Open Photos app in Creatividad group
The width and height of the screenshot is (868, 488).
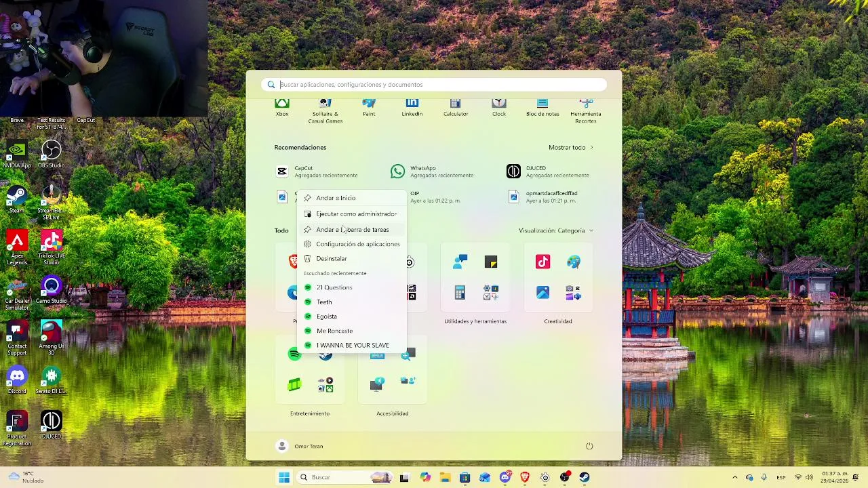[542, 293]
